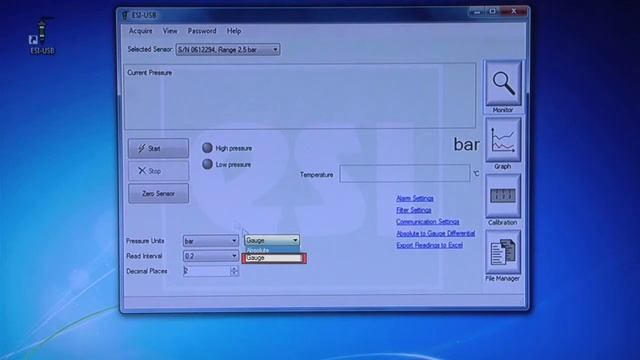Open the File Manager icon
The height and width of the screenshot is (360, 640).
point(503,252)
